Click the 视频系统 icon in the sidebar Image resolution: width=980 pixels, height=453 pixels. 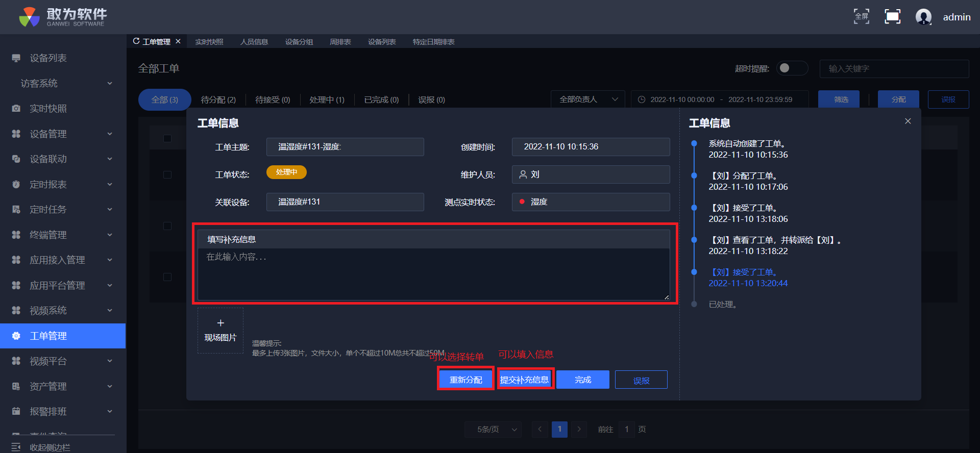click(16, 311)
